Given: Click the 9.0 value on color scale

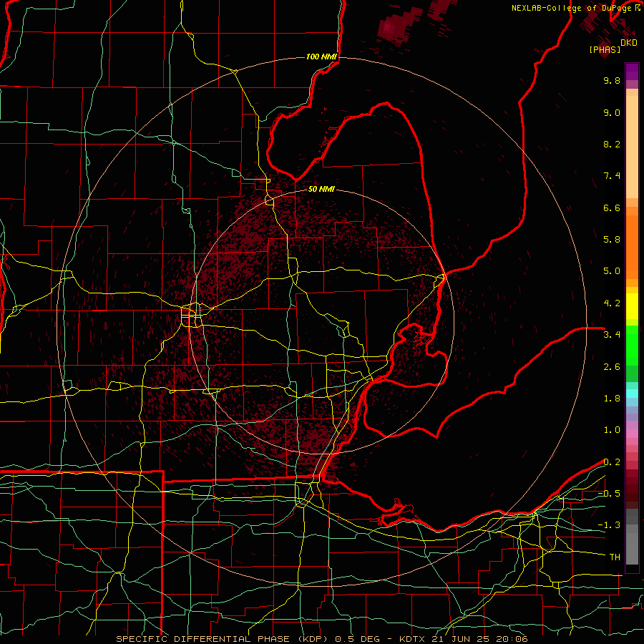Looking at the screenshot, I should click(x=612, y=113).
